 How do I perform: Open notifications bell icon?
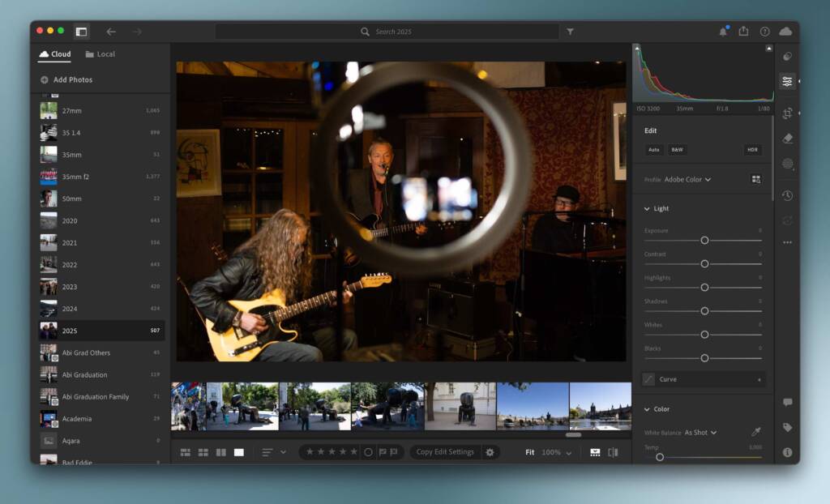point(722,32)
